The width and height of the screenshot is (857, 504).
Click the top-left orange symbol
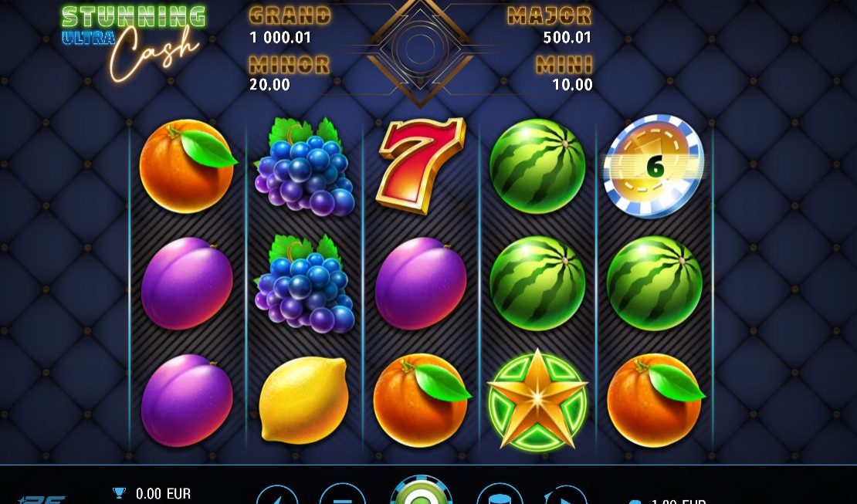[188, 166]
